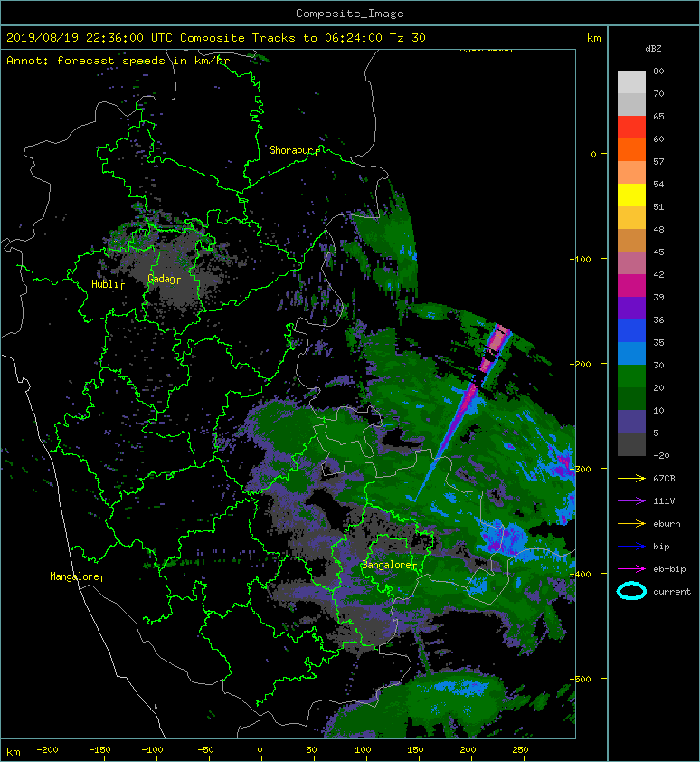The image size is (700, 762).
Task: Click the 'Annot: forecast speeds in km/hr' text
Action: point(118,61)
